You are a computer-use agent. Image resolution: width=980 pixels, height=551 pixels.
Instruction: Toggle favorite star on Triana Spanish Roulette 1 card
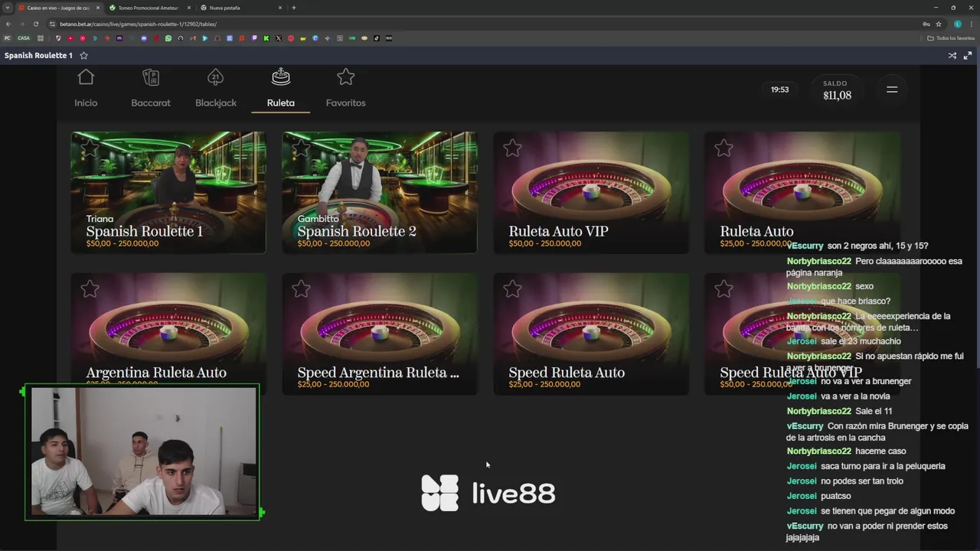tap(90, 148)
